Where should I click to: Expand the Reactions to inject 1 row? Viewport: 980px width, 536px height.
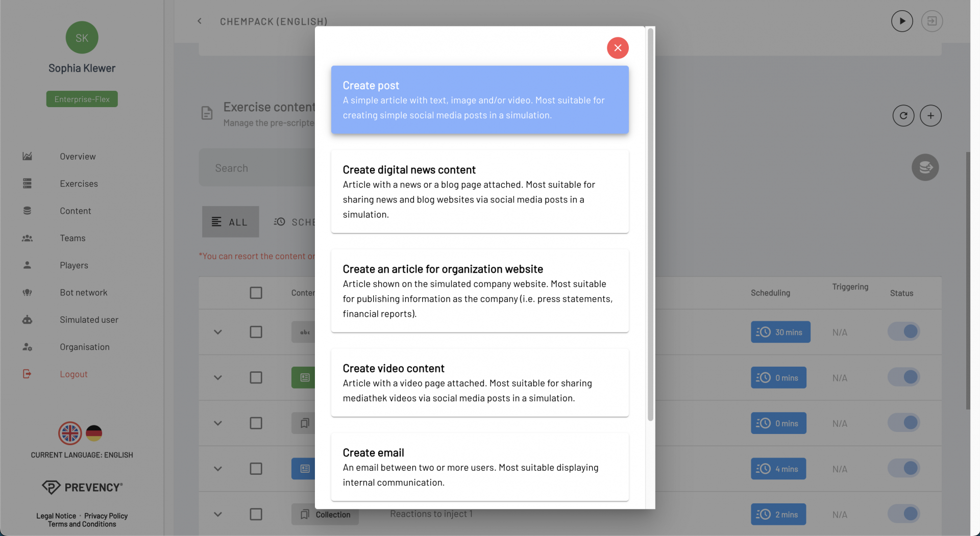[218, 514]
